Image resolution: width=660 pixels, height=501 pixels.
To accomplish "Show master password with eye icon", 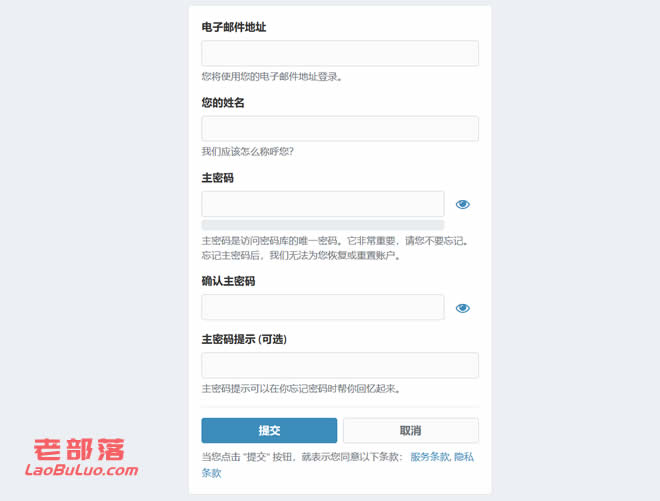I will (x=463, y=204).
